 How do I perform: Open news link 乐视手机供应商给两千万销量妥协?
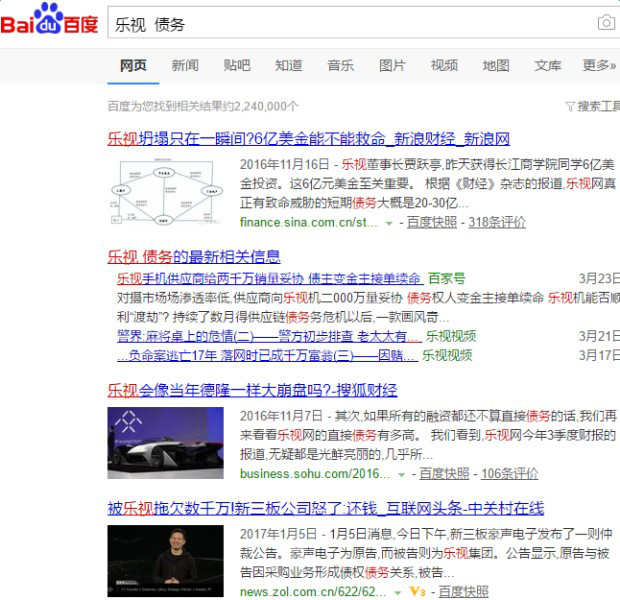coord(270,278)
